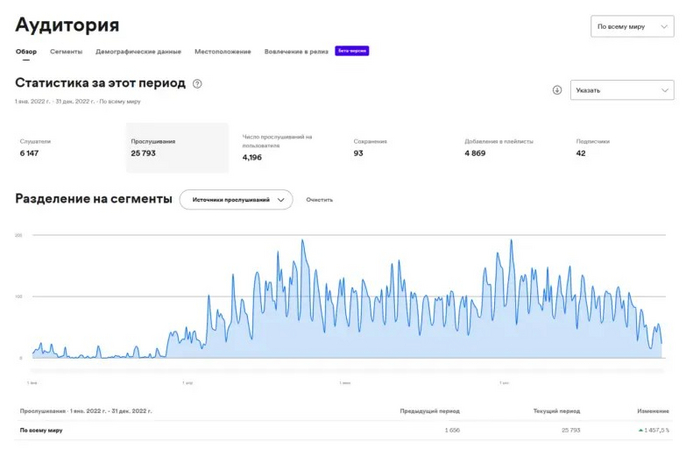
Task: Select the Прослушивания stat card
Action: pos(176,148)
